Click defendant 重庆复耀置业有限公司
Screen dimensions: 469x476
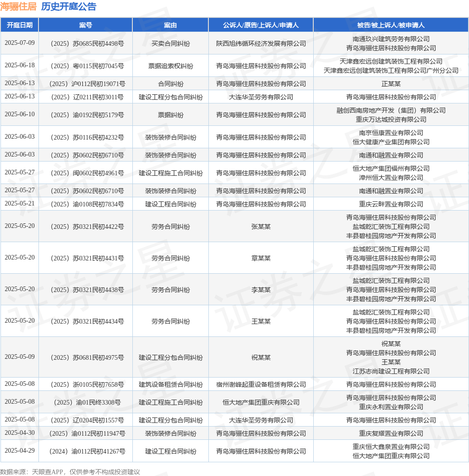391,433
